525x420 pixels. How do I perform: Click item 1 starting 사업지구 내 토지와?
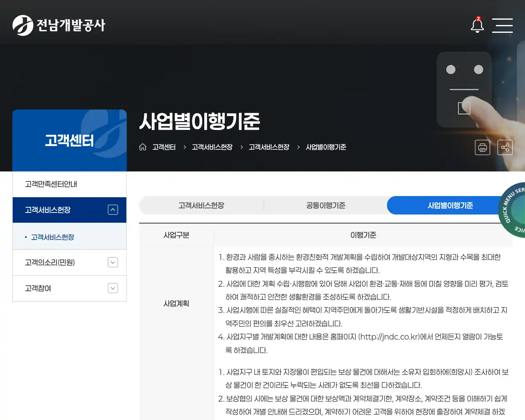tap(363, 379)
